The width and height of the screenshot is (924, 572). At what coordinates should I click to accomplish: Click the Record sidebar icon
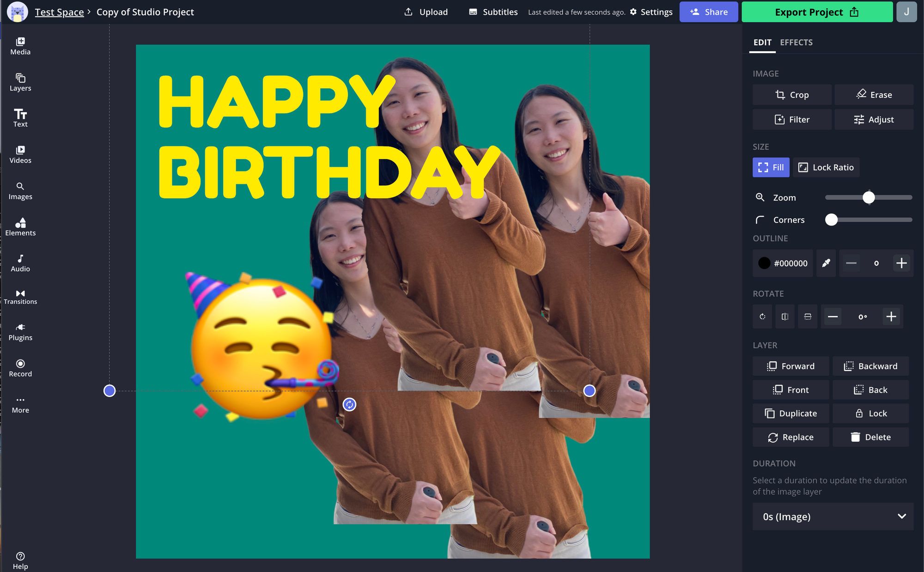(x=20, y=368)
